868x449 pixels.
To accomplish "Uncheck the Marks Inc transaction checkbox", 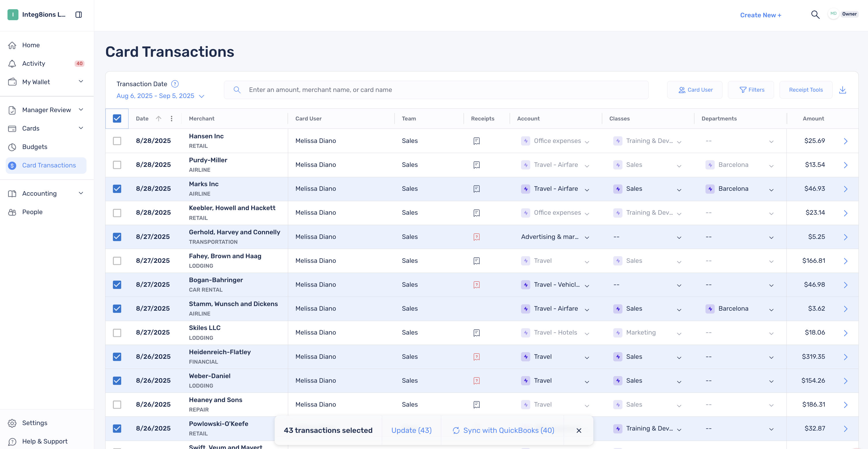I will click(x=117, y=189).
